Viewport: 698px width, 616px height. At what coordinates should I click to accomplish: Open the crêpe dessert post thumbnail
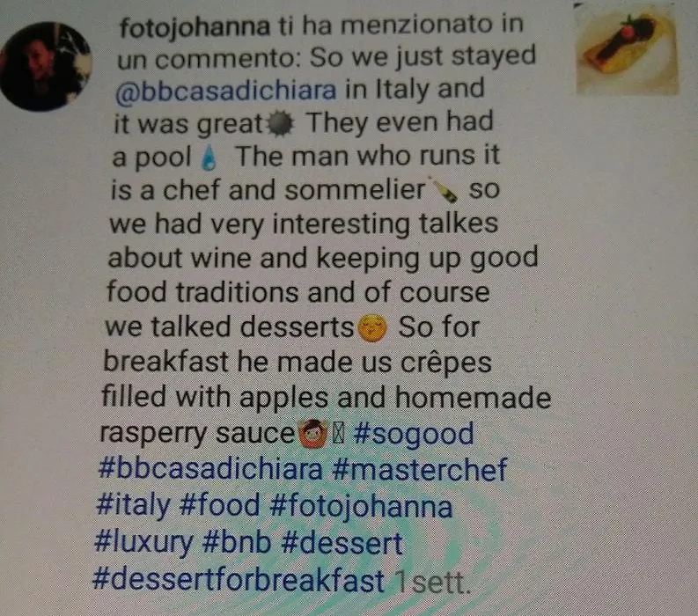pyautogui.click(x=627, y=50)
